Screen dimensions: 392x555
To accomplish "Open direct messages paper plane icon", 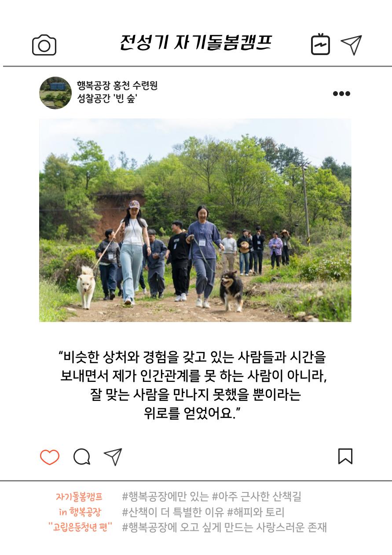I will click(351, 45).
